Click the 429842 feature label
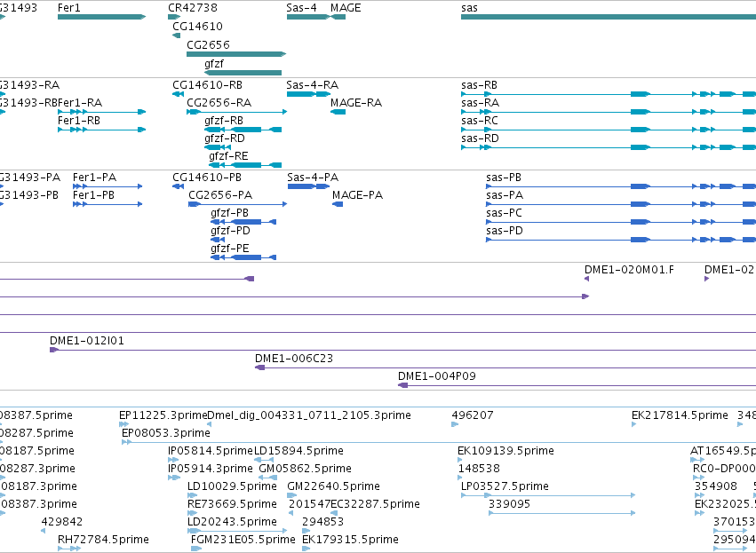 point(61,522)
